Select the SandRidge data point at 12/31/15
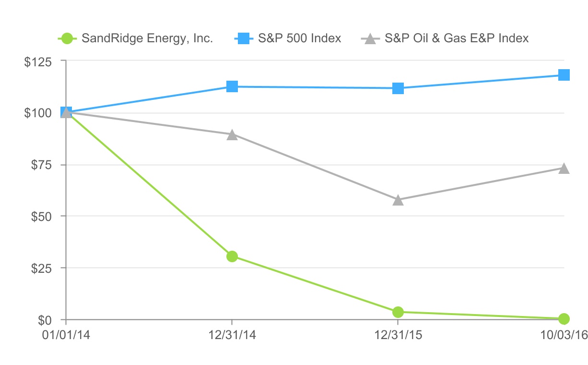The height and width of the screenshot is (365, 588). (398, 312)
